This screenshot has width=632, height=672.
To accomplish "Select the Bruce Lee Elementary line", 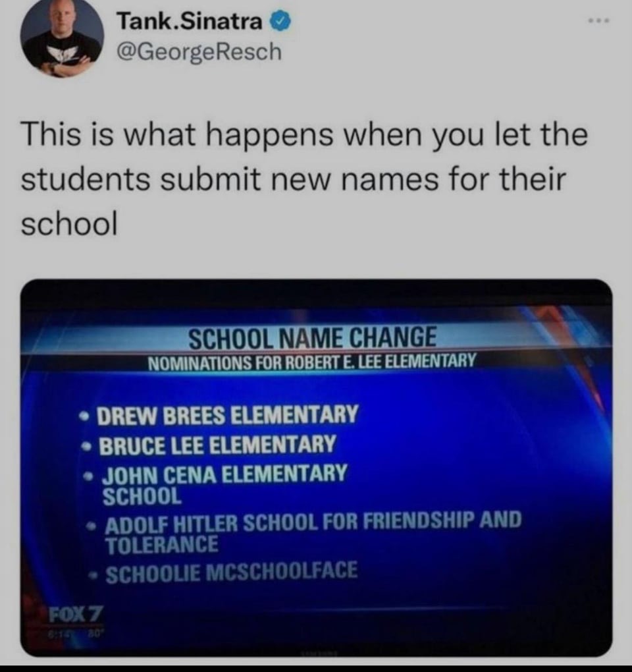I will click(x=217, y=445).
